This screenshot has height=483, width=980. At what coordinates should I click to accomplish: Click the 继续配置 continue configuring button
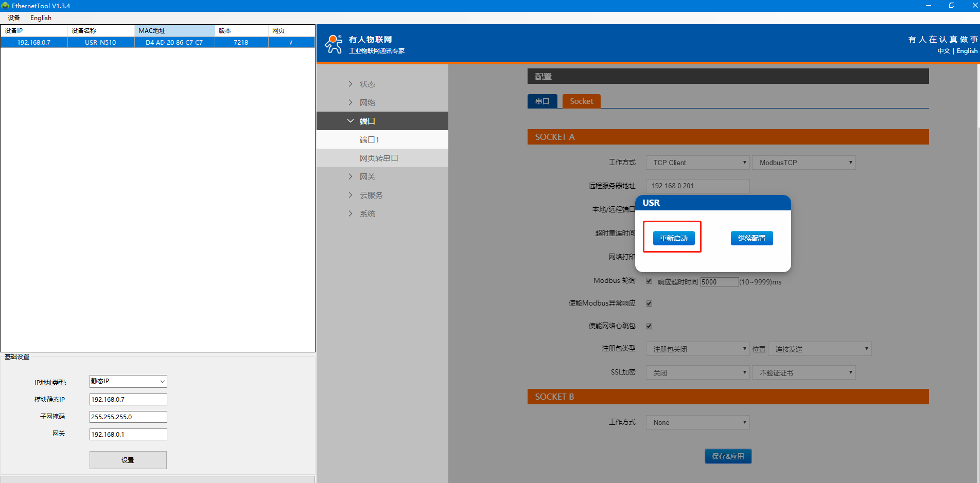point(751,238)
